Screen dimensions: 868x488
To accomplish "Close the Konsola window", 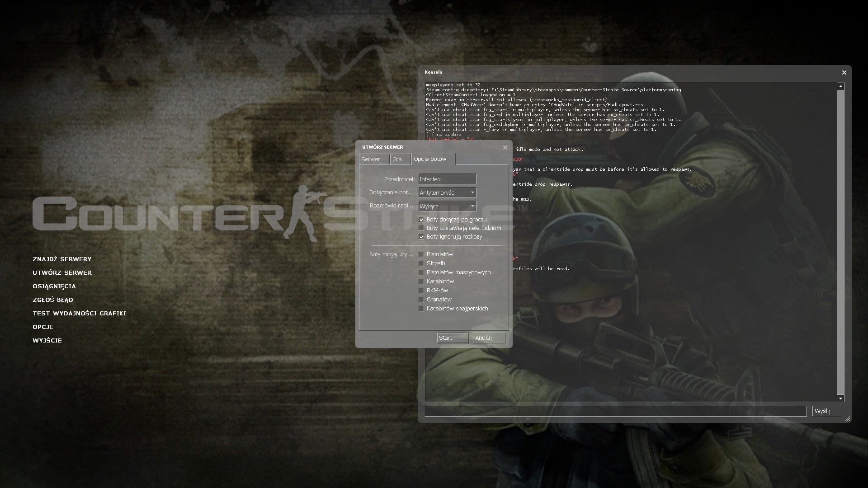I will click(x=844, y=72).
